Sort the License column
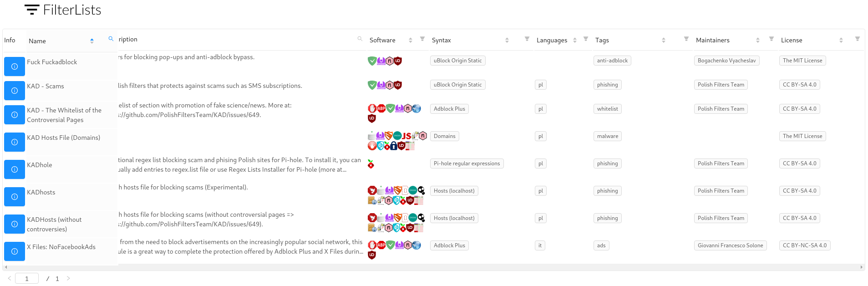The height and width of the screenshot is (286, 868). pos(841,41)
